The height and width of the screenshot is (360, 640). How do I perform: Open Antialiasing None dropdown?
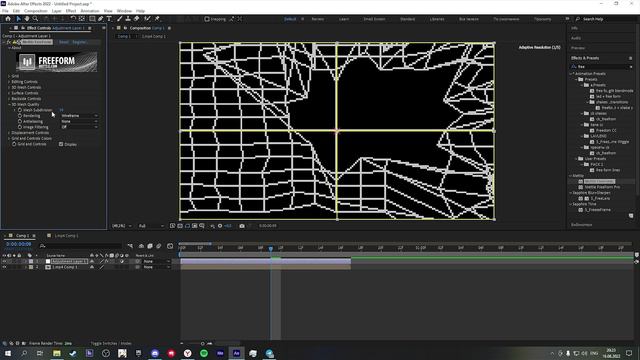pyautogui.click(x=80, y=122)
